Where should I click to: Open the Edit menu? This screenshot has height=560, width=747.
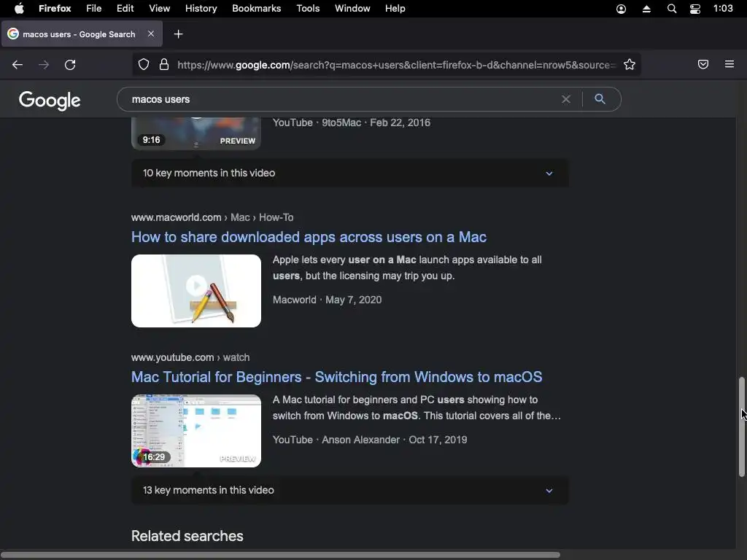[x=125, y=9]
